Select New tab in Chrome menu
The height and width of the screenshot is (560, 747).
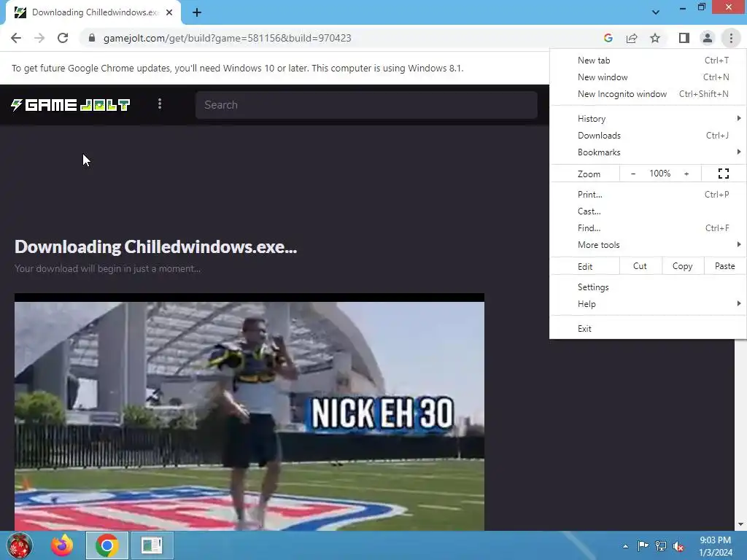[x=648, y=61]
